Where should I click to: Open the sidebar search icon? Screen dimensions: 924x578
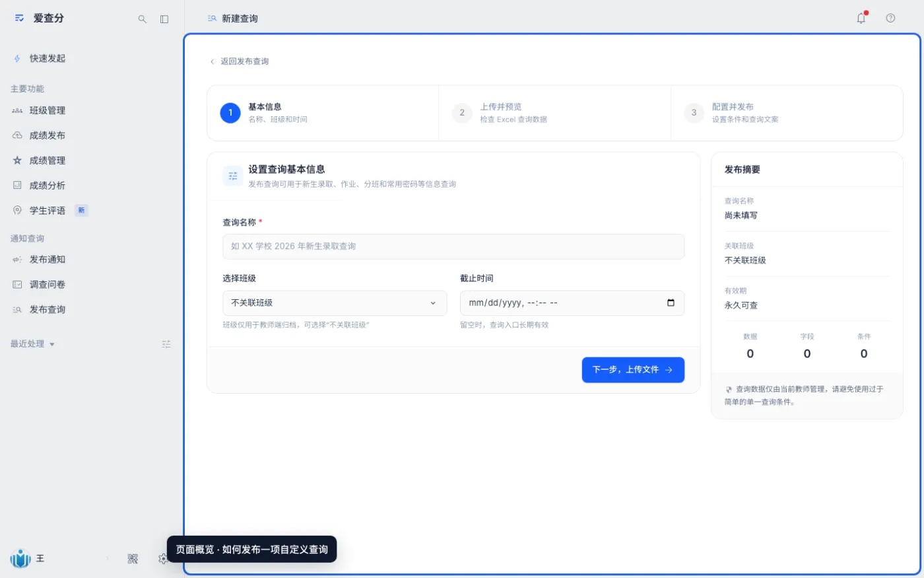(142, 19)
